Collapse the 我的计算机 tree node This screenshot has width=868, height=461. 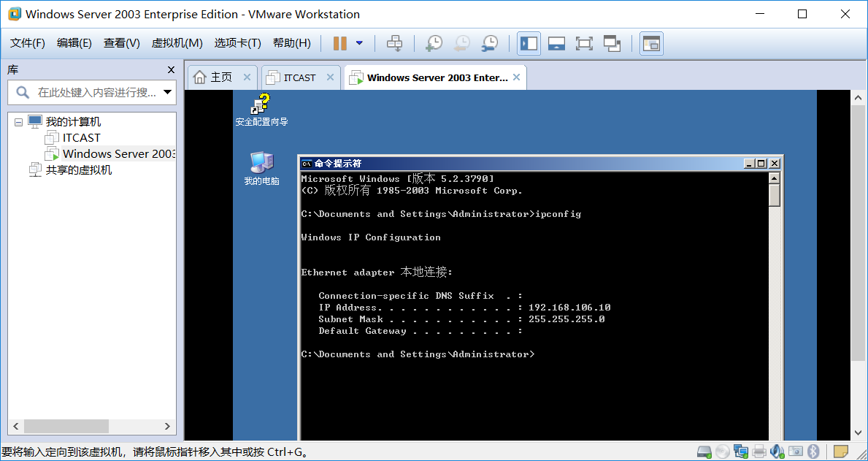(18, 122)
